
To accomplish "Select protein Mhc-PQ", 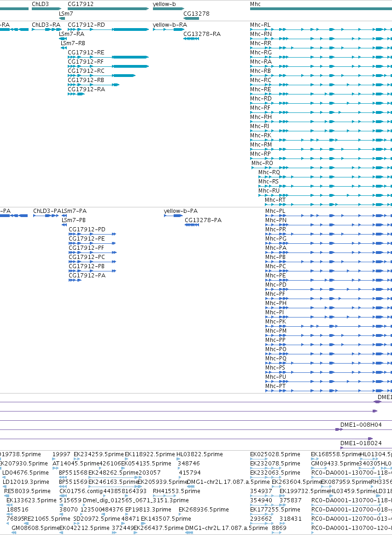I will coord(276,359).
